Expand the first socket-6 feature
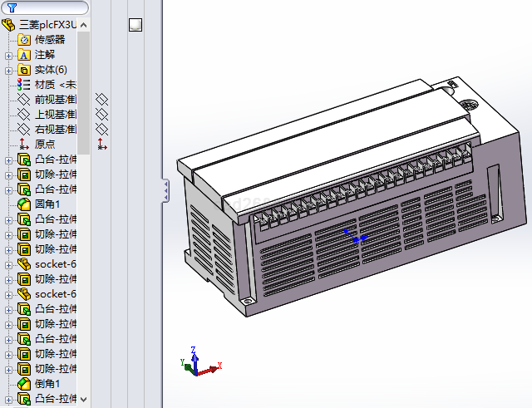 (9, 264)
